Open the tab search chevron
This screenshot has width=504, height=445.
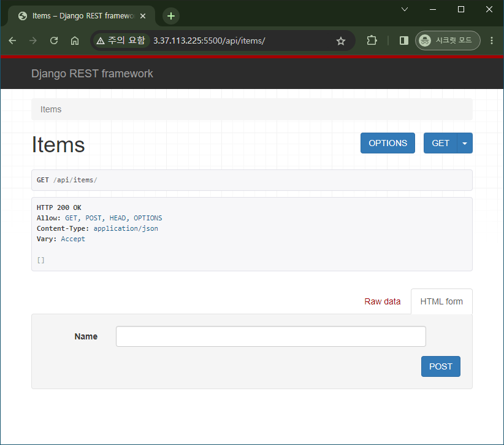click(x=405, y=9)
